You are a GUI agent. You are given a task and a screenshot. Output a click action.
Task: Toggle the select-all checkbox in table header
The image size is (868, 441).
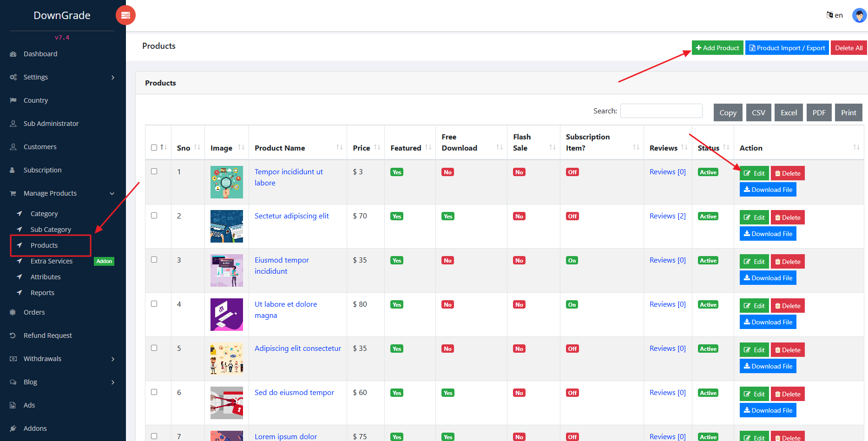click(154, 148)
